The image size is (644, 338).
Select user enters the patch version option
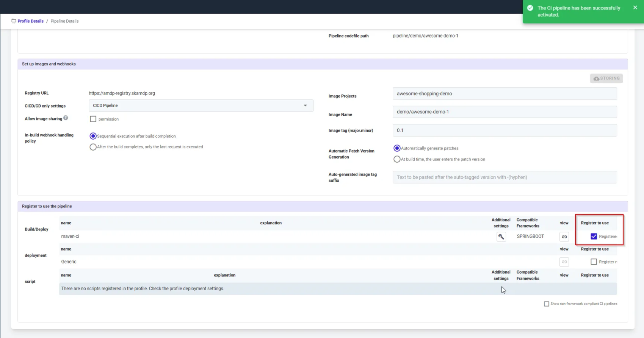click(397, 159)
